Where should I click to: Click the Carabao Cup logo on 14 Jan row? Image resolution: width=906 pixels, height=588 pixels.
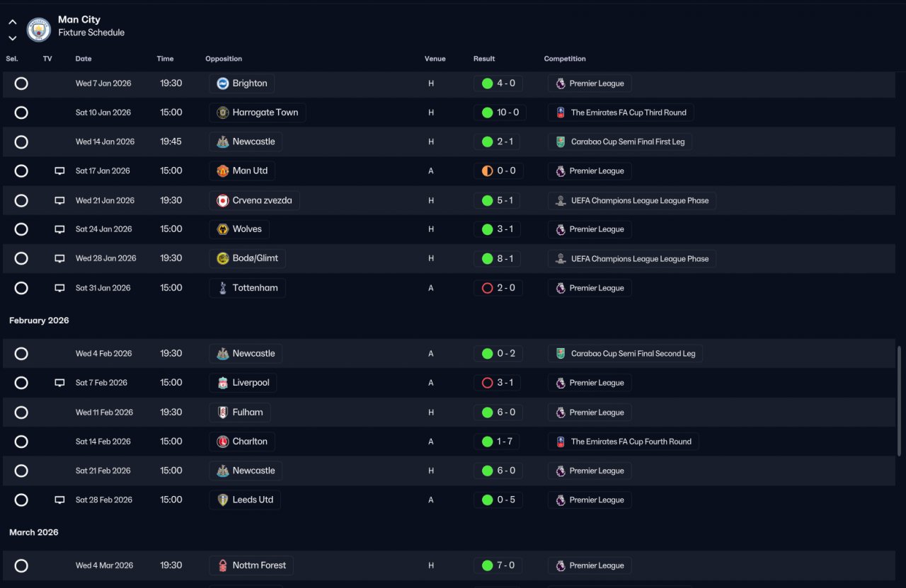[x=561, y=142]
